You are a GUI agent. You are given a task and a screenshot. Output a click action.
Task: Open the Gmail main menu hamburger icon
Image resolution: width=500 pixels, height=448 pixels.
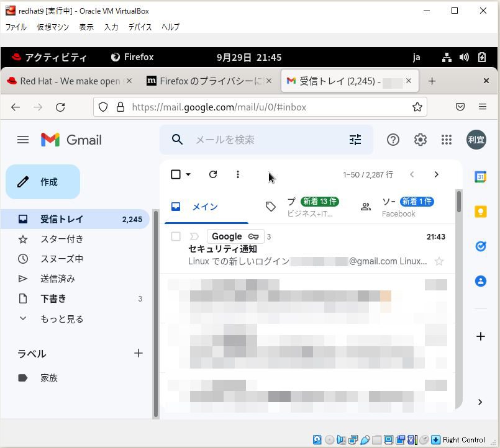pyautogui.click(x=22, y=140)
